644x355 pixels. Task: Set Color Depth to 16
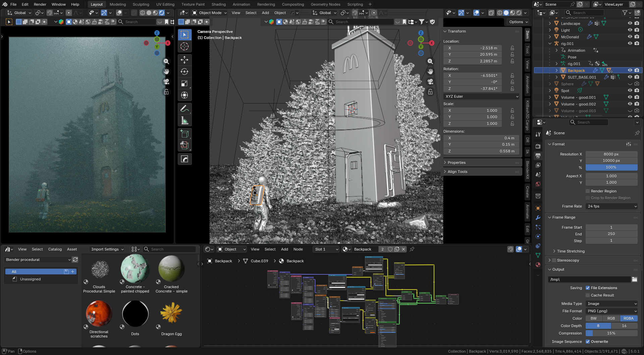[624, 326]
